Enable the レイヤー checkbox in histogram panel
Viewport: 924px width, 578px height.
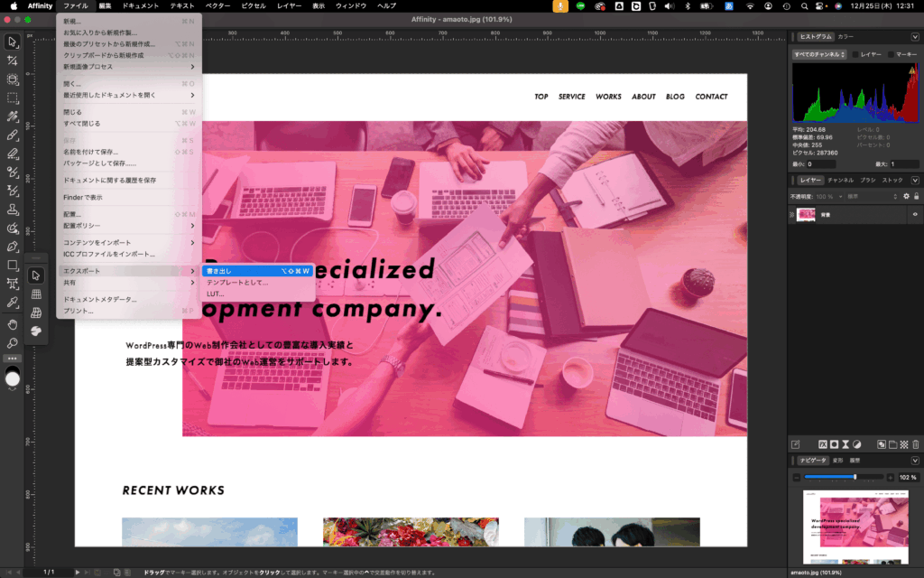click(855, 55)
